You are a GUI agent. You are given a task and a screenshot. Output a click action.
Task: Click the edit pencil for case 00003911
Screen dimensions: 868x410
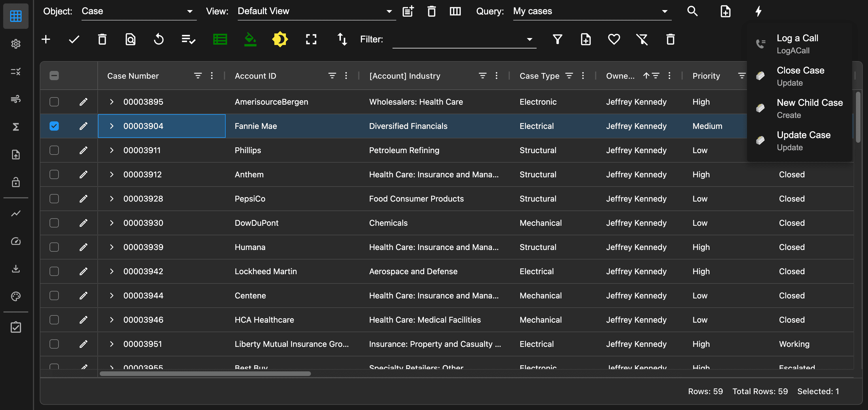coord(83,150)
